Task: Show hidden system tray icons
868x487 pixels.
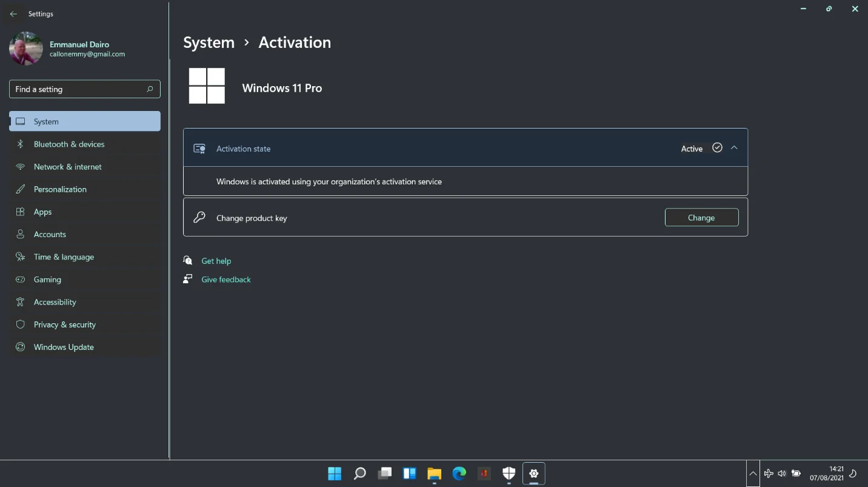Action: (x=753, y=474)
